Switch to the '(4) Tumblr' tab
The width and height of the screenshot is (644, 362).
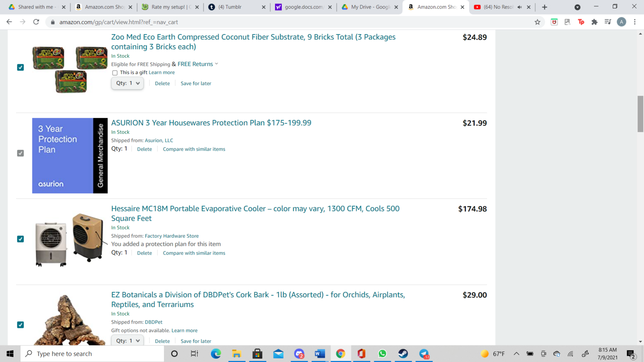click(x=237, y=7)
